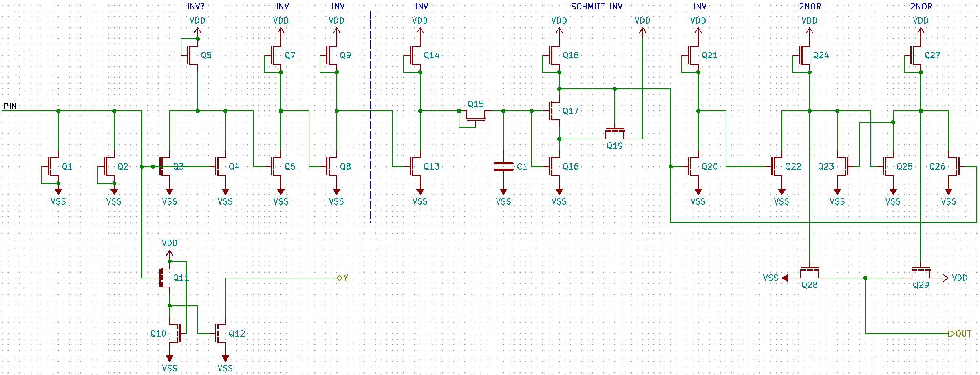Select the Q17 transistor symbol

554,111
